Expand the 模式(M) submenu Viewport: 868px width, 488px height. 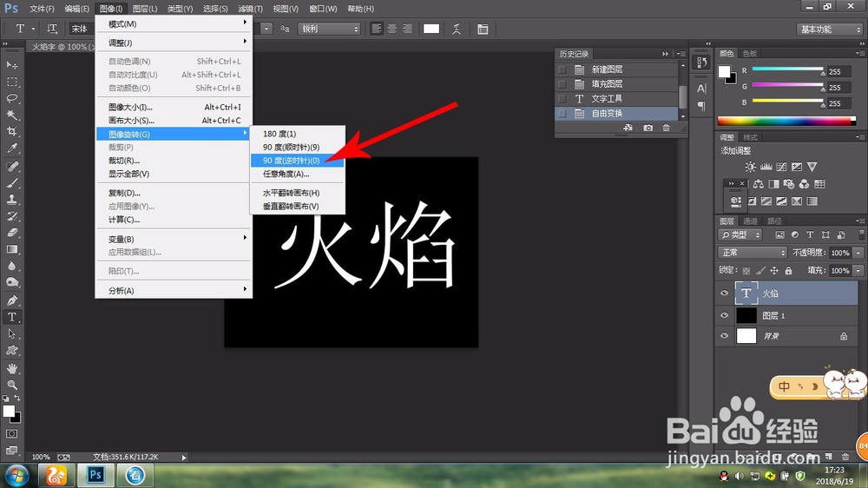[x=174, y=23]
